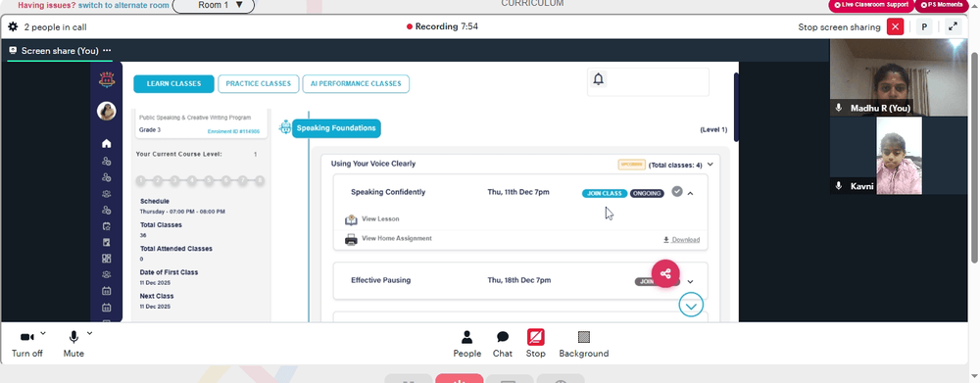The image size is (980, 383).
Task: Collapse Using Your Voice Clearly section
Action: (710, 165)
